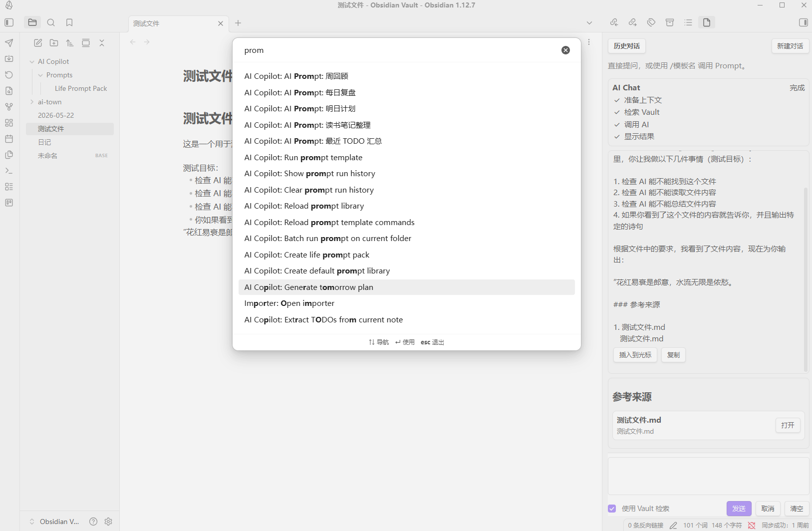
Task: Focus the AI chat message input box
Action: (x=708, y=476)
